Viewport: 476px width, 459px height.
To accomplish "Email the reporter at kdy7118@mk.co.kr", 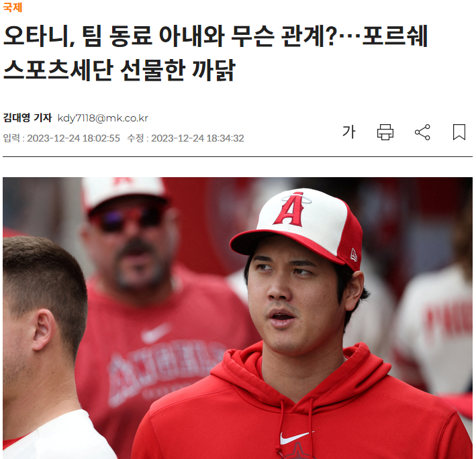I will [x=103, y=118].
